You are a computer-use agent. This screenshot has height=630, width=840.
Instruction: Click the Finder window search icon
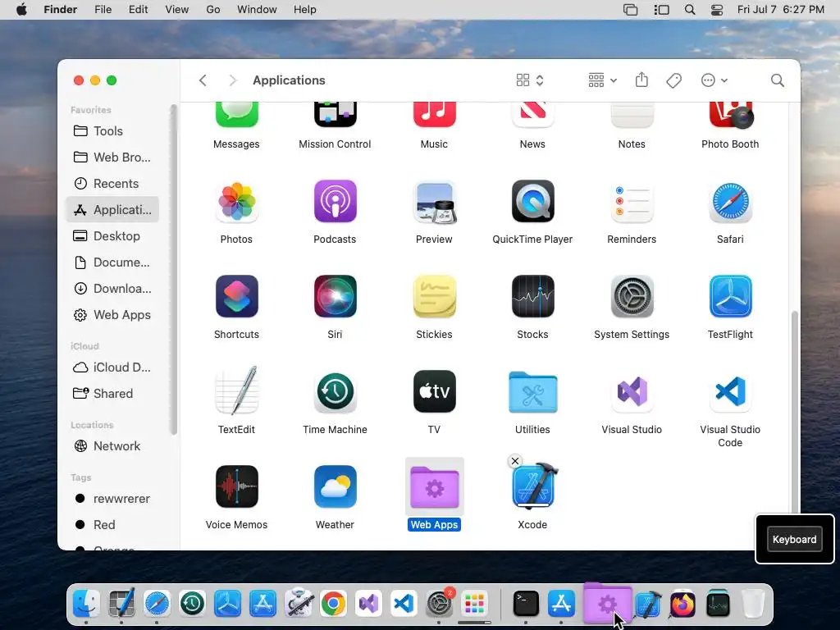click(778, 80)
